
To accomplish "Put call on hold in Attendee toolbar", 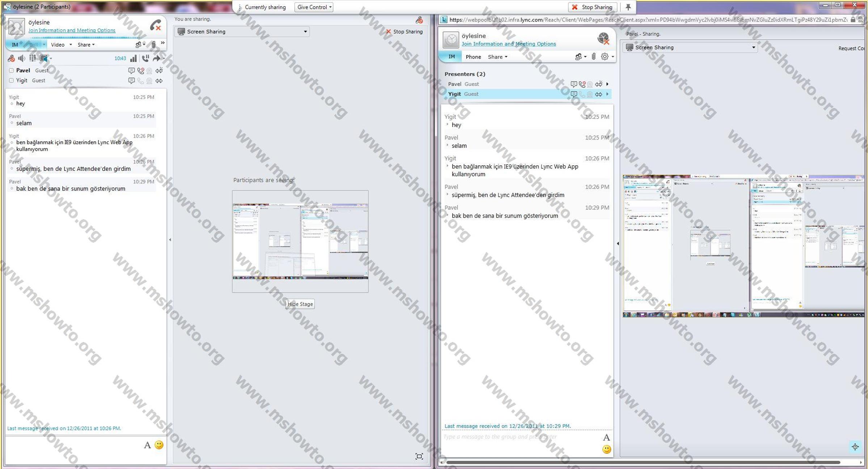I will pyautogui.click(x=146, y=58).
